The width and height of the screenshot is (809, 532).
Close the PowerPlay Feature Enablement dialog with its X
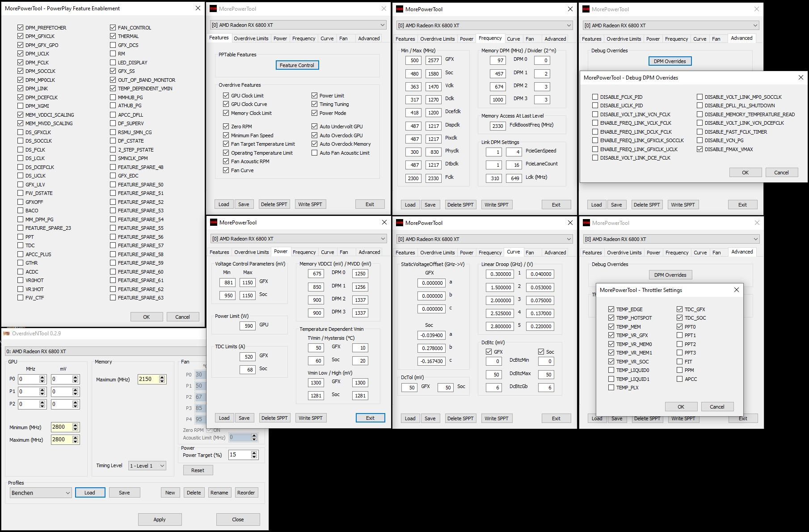(x=198, y=8)
